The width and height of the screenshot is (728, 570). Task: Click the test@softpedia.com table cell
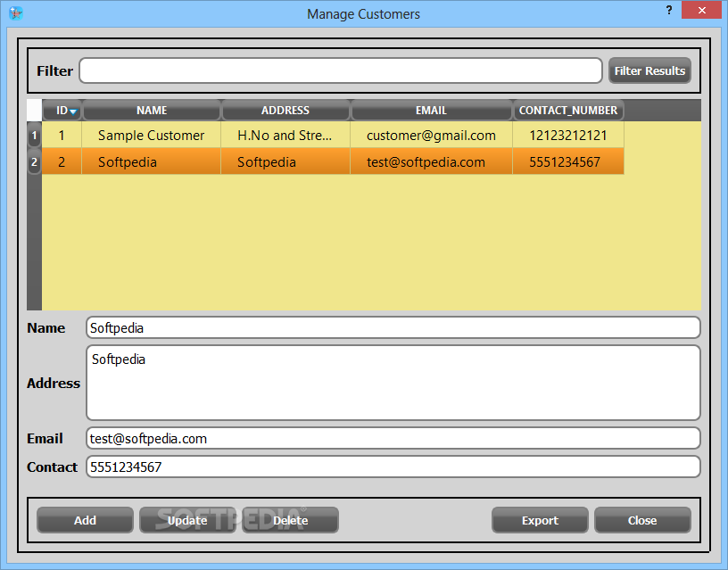[431, 161]
